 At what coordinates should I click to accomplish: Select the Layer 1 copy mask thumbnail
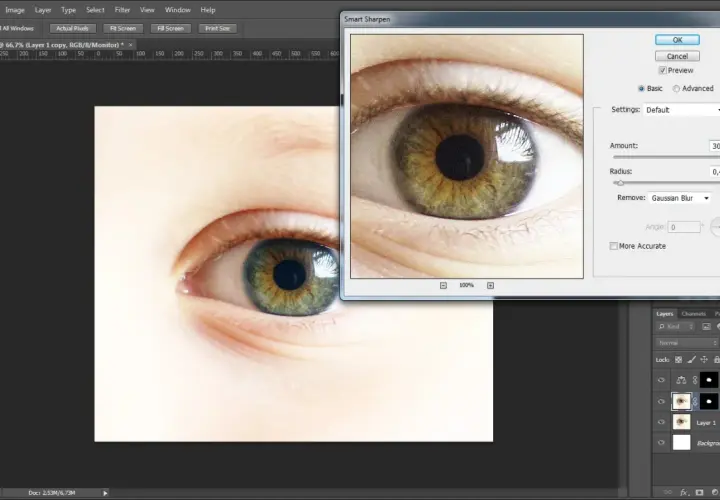709,402
